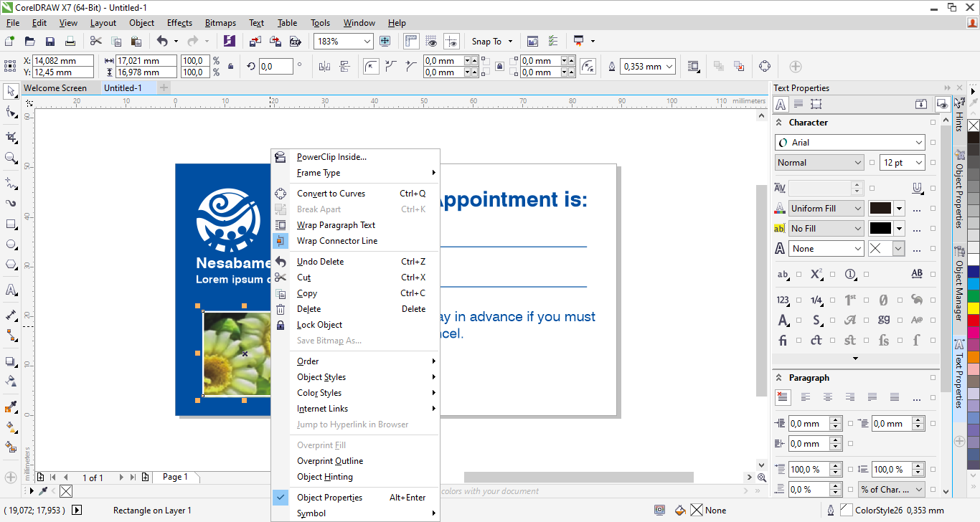The height and width of the screenshot is (522, 980).
Task: Select the Rectangle tool
Action: pyautogui.click(x=11, y=224)
